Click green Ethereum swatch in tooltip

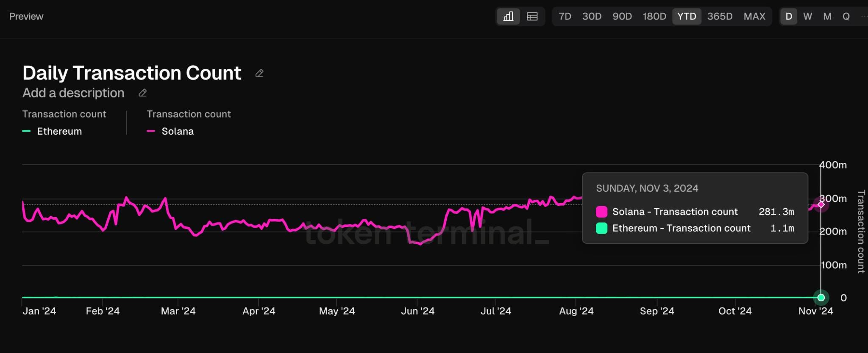pos(601,228)
